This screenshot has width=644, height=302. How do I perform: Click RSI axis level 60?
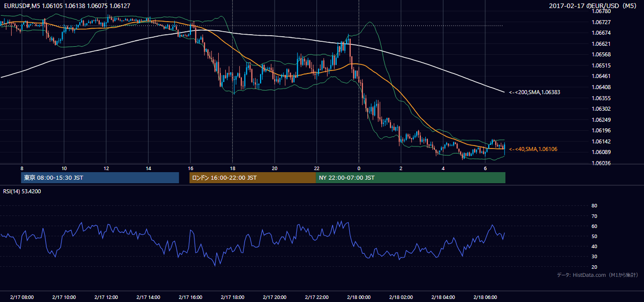[594, 226]
